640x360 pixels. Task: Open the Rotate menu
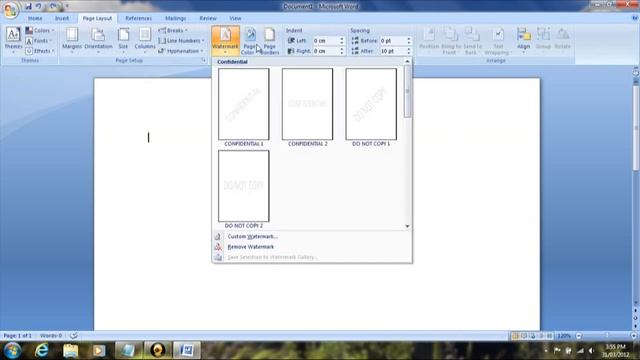point(562,40)
